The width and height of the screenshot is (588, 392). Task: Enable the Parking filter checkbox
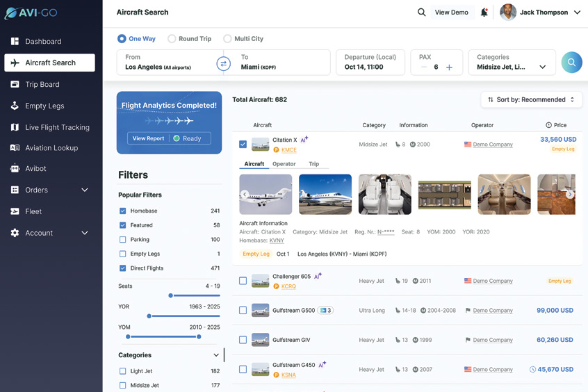click(x=123, y=240)
